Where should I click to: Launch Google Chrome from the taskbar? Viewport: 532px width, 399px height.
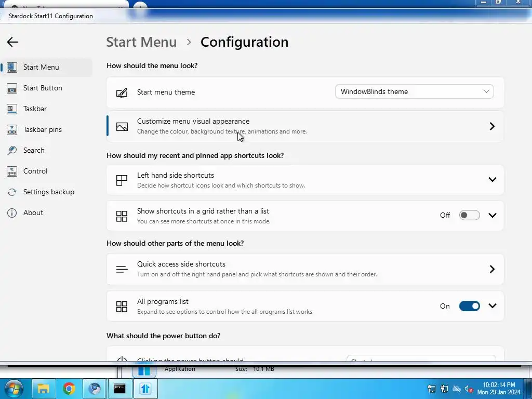pyautogui.click(x=69, y=389)
